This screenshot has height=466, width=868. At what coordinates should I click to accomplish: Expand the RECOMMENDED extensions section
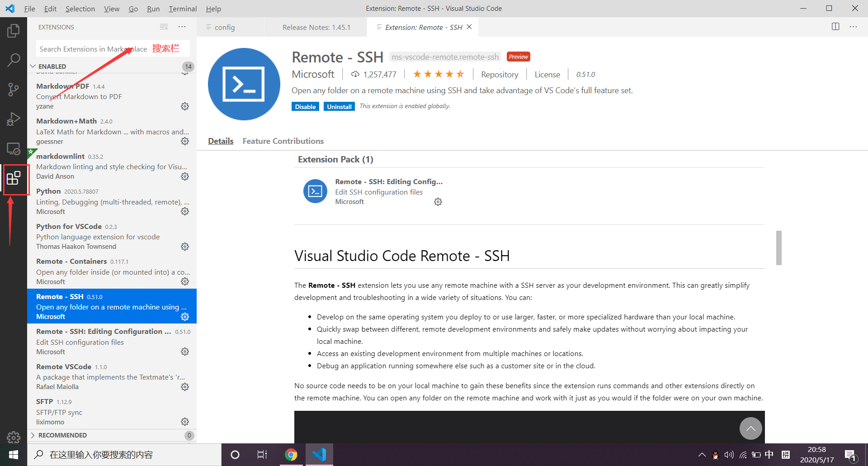click(x=33, y=435)
